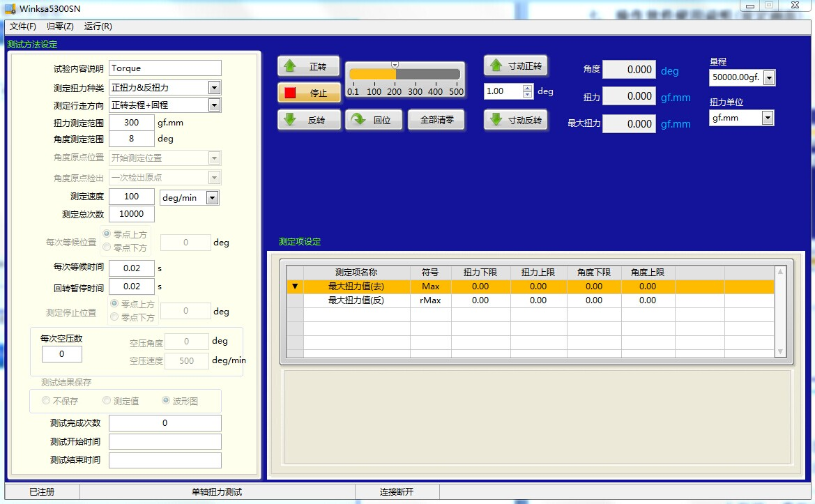Open the 文件(F) menu
The width and height of the screenshot is (815, 504).
(x=23, y=26)
